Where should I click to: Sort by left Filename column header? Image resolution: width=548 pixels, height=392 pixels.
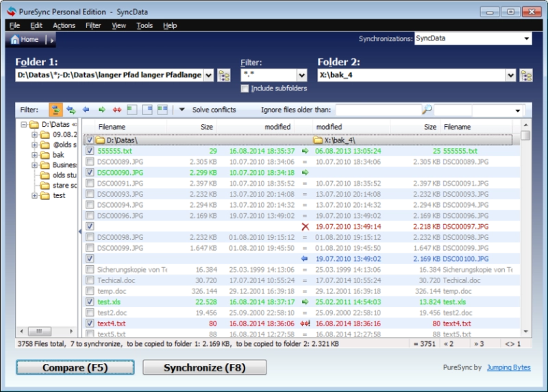(112, 127)
